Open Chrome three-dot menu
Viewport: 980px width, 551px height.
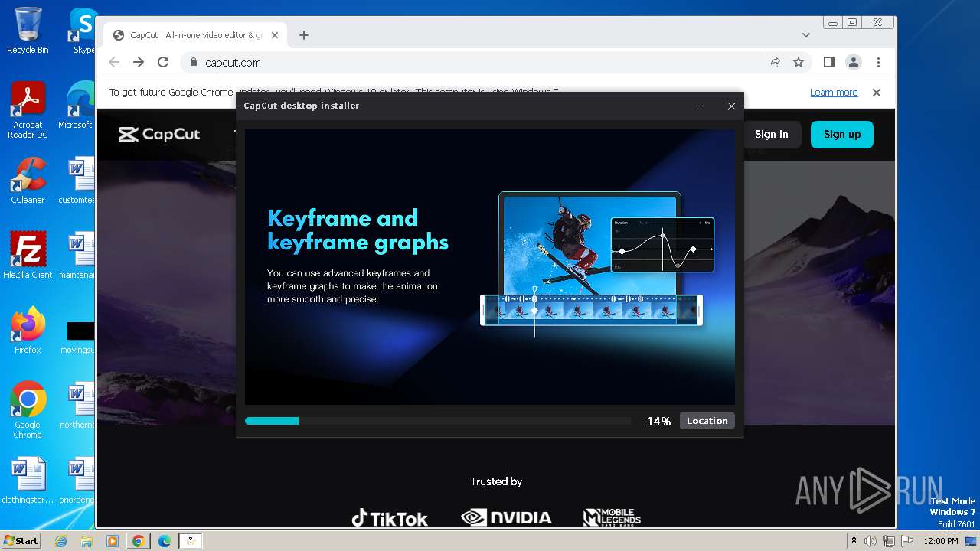878,62
